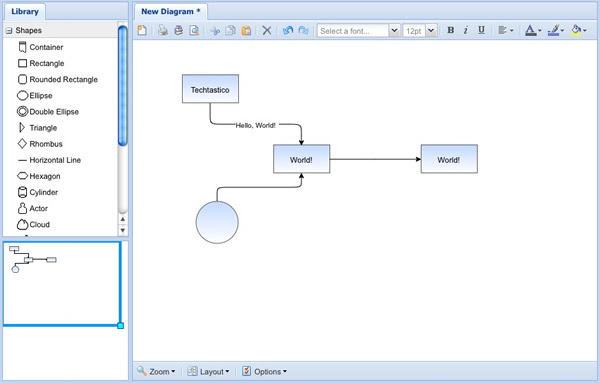Screen dimensions: 600x383
Task: Select the Ellipse shape
Action: pyautogui.click(x=35, y=95)
